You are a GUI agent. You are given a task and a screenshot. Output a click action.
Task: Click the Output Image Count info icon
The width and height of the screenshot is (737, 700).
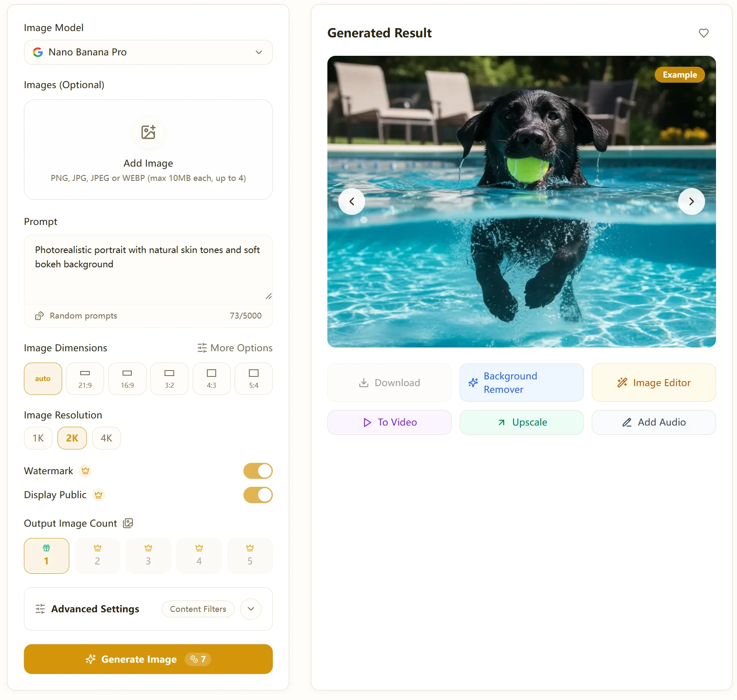(128, 523)
